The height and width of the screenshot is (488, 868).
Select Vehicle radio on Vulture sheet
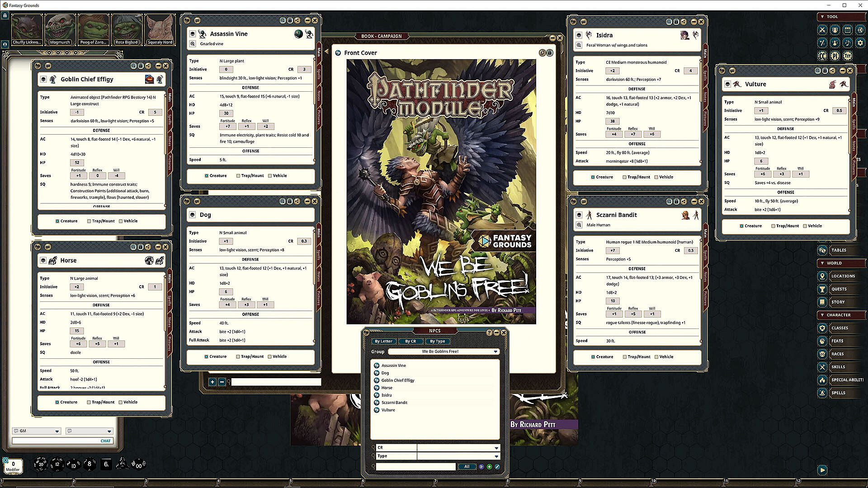click(x=805, y=226)
